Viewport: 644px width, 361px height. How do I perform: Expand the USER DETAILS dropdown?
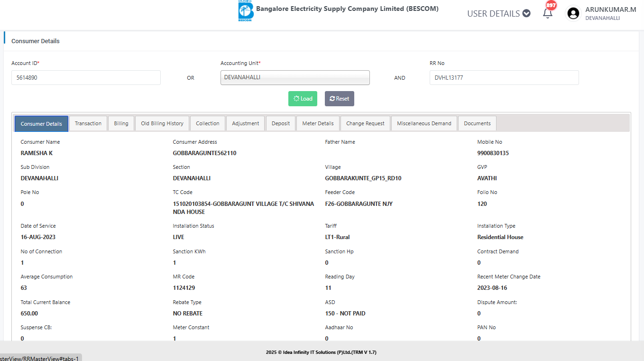(x=499, y=13)
